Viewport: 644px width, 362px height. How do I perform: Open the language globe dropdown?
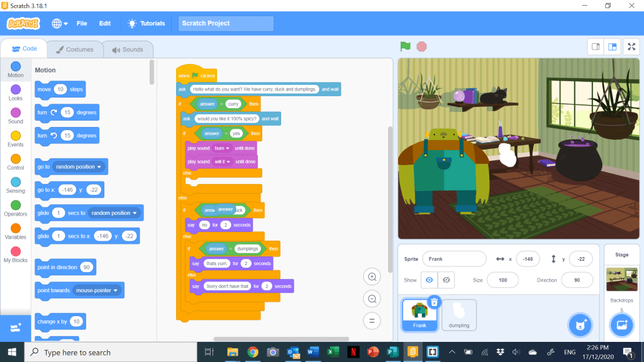(x=60, y=23)
